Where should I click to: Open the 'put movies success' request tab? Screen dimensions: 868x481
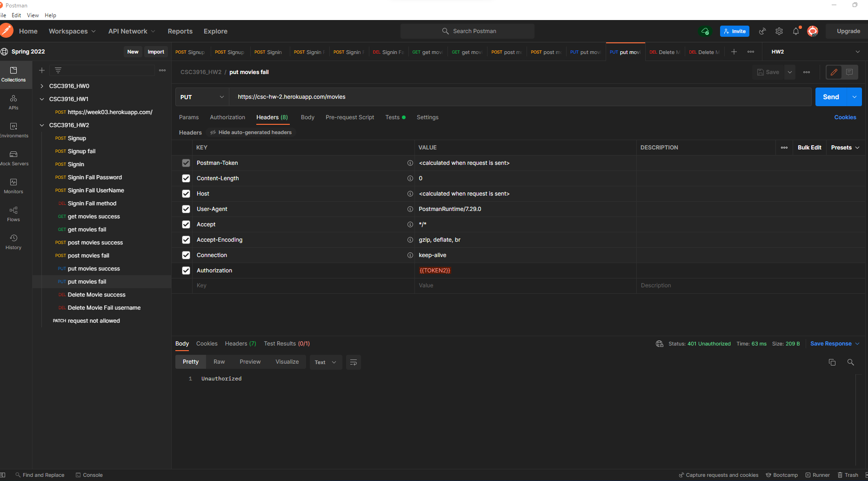click(585, 52)
